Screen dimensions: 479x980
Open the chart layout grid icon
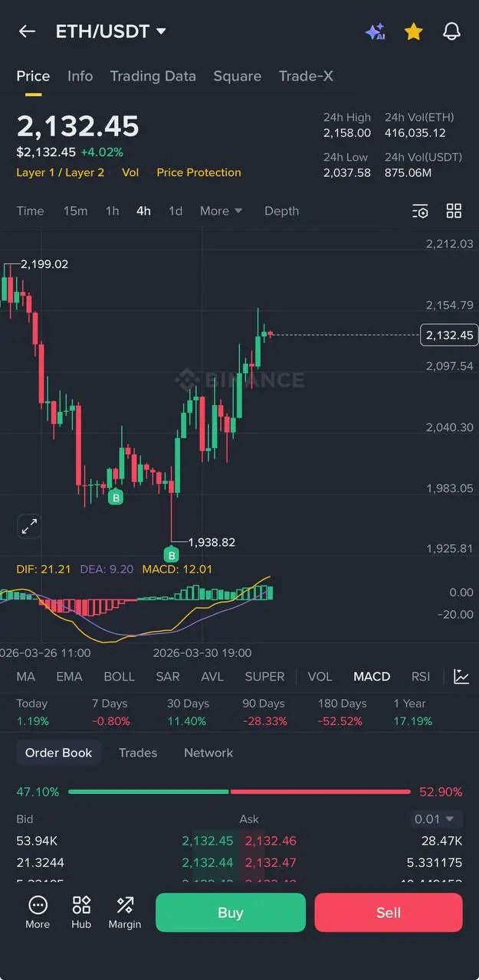pyautogui.click(x=454, y=211)
